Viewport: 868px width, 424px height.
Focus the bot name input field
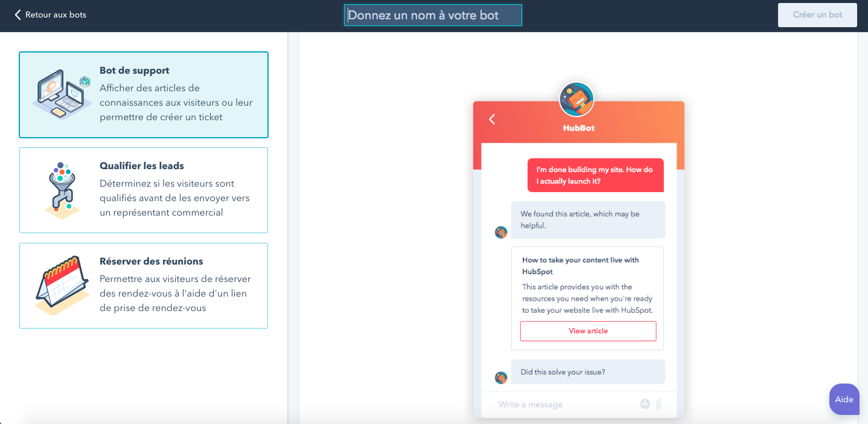tap(433, 15)
